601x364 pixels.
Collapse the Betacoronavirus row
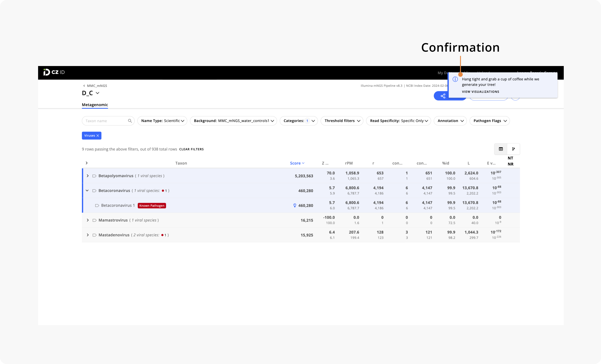[87, 191]
